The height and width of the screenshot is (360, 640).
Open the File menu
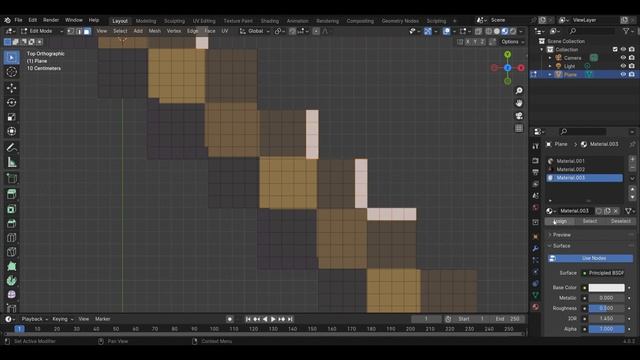point(18,20)
